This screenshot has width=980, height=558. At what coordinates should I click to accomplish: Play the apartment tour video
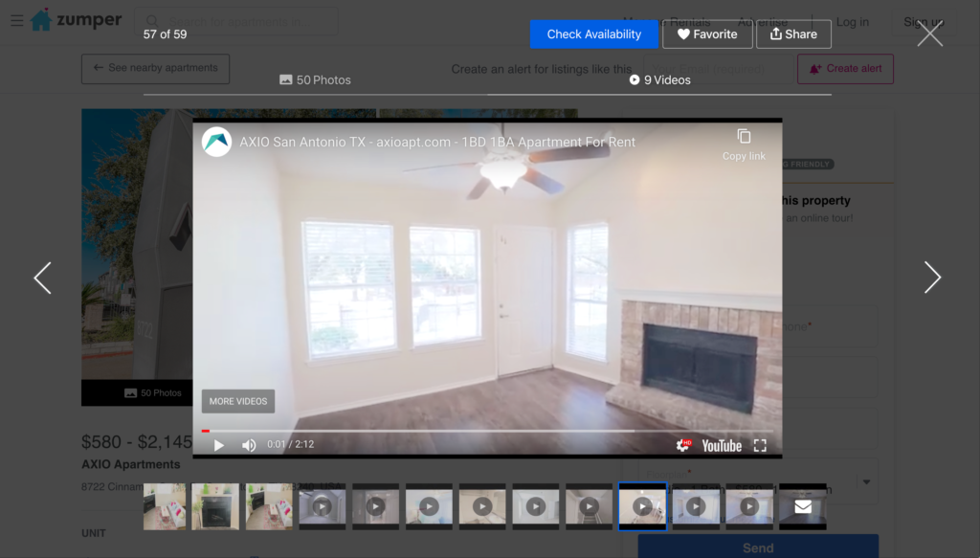click(x=219, y=445)
